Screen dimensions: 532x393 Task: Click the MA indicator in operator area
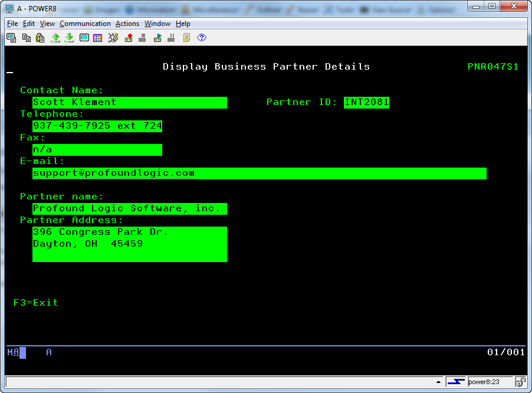(13, 352)
